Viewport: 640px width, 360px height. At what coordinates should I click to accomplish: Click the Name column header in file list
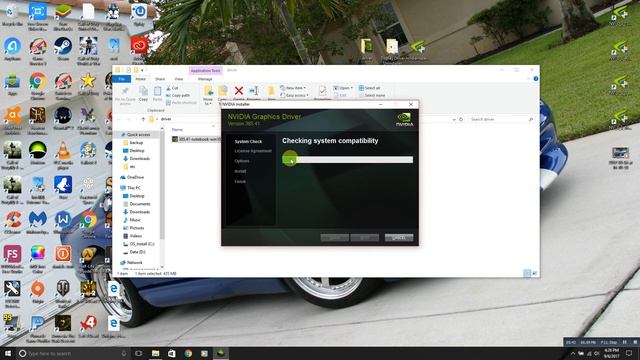pos(177,129)
